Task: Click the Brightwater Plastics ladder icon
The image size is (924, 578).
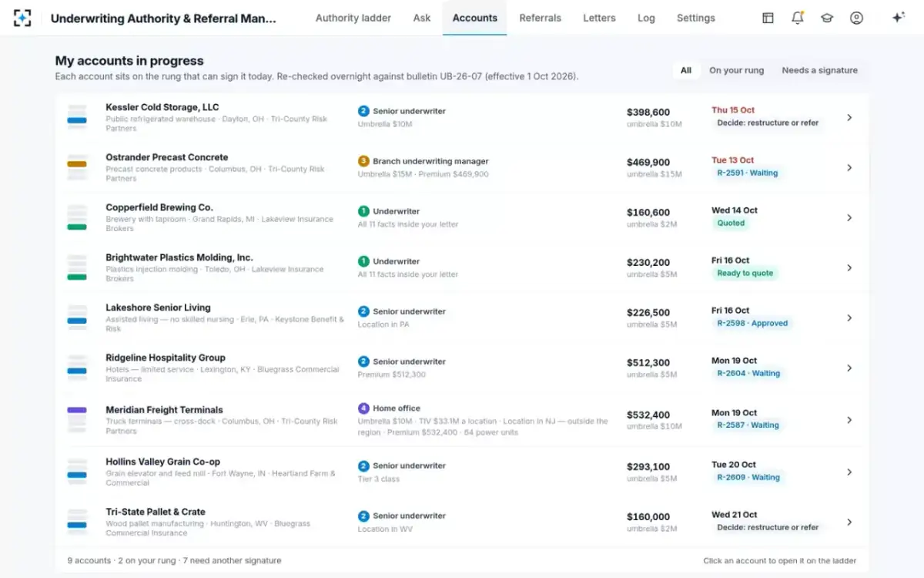Action: [77, 268]
